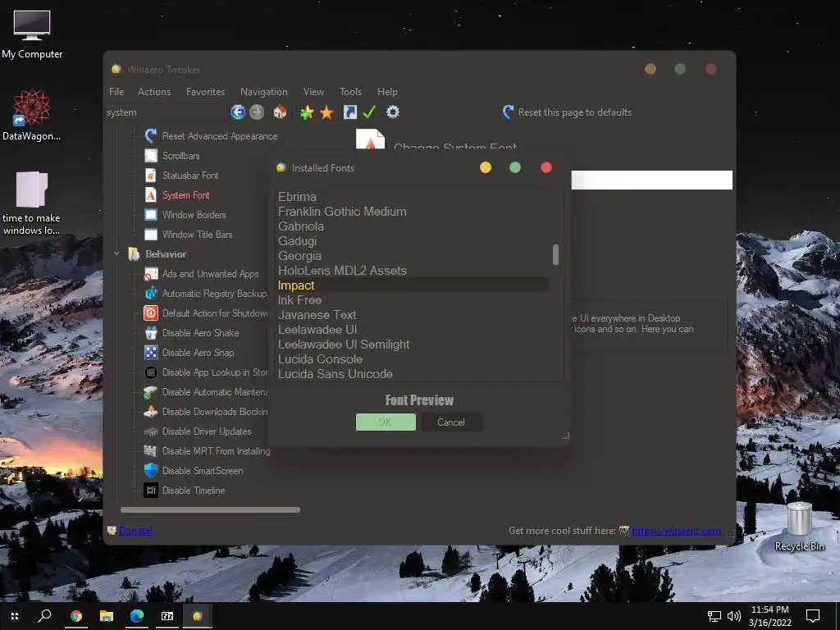
Task: Open the Favorites menu
Action: 205,92
